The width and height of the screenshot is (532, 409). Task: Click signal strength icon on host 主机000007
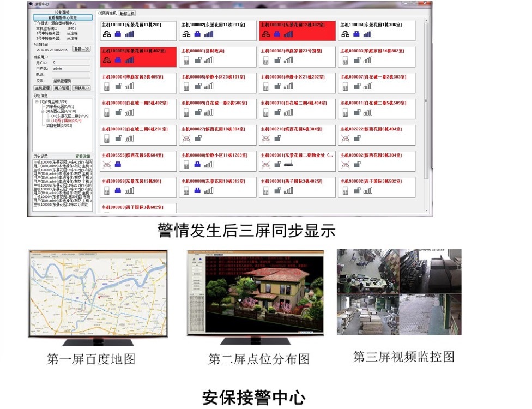[x=367, y=86]
